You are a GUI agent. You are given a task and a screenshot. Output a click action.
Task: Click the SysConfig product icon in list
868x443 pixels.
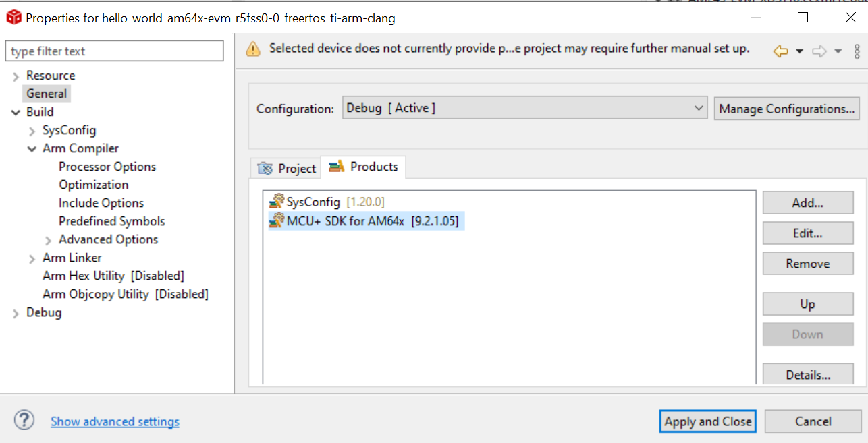(x=277, y=201)
